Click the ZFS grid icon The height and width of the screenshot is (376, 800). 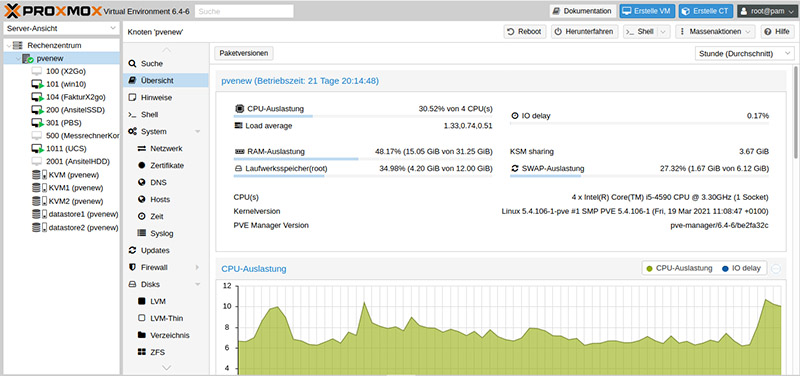(142, 352)
